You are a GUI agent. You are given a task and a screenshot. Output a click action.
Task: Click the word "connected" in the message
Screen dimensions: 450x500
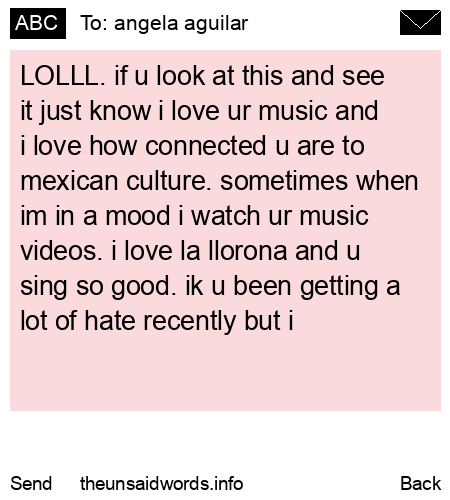[x=206, y=146]
